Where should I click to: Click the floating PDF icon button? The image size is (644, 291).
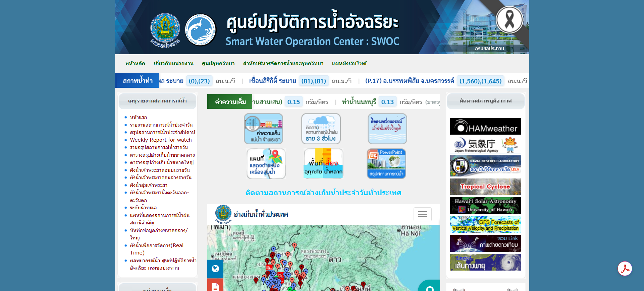tap(625, 269)
